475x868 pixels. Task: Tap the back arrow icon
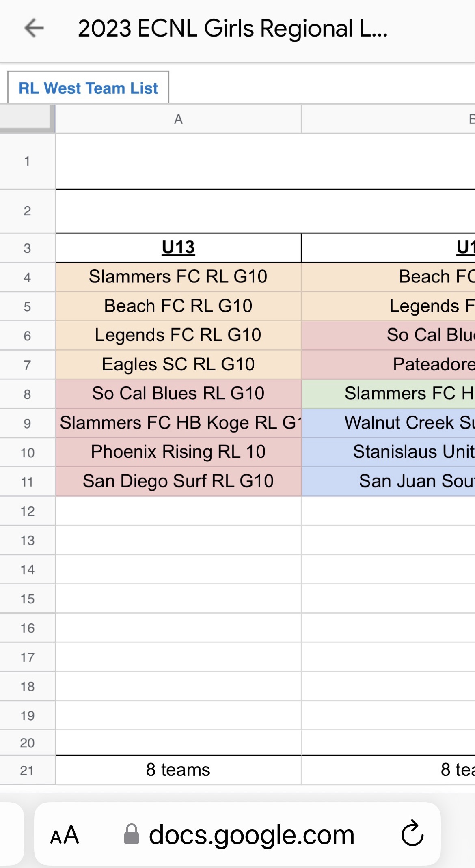pos(34,28)
